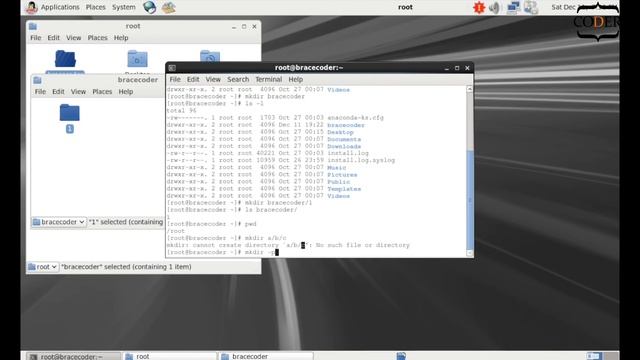640x360 pixels.
Task: Open View menu in the bracecoder window
Action: (78, 91)
